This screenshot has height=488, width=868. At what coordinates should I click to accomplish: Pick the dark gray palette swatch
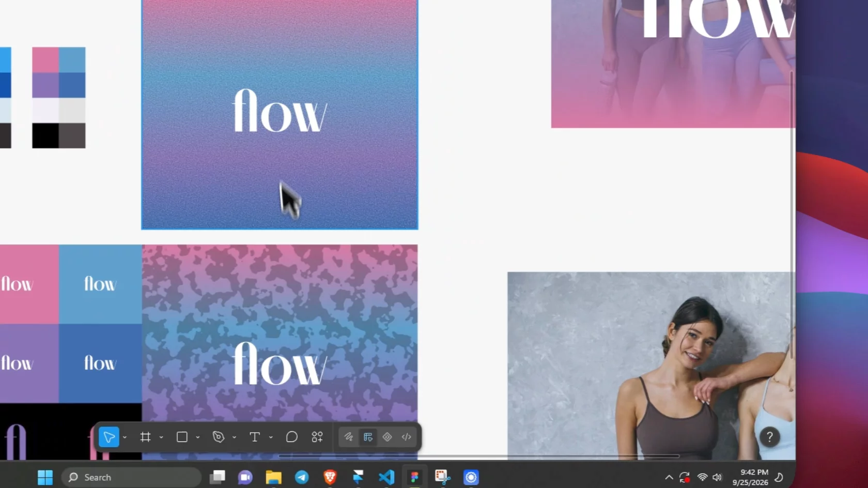tap(72, 135)
